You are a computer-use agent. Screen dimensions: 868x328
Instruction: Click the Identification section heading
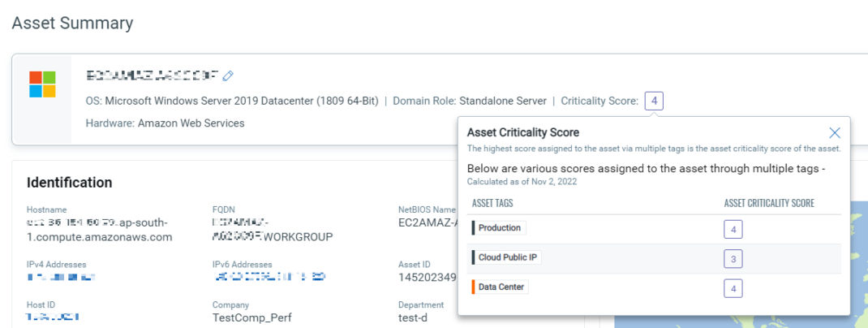click(x=69, y=183)
